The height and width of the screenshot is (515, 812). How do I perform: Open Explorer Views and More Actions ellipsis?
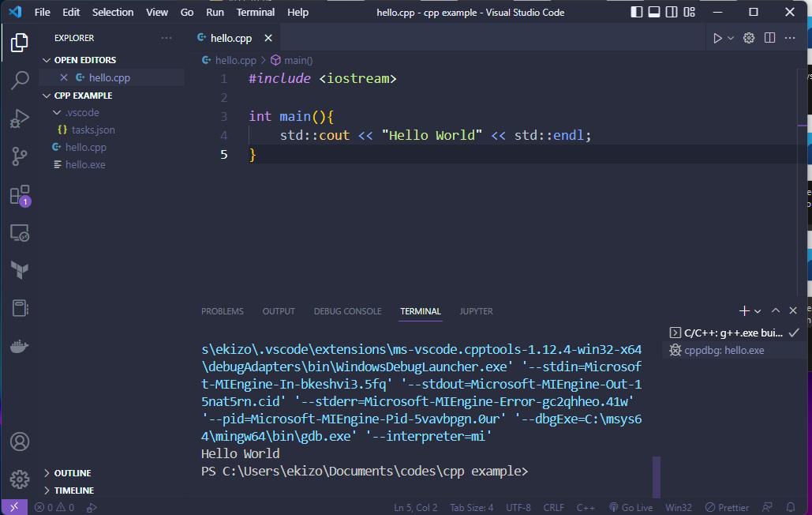[x=167, y=38]
